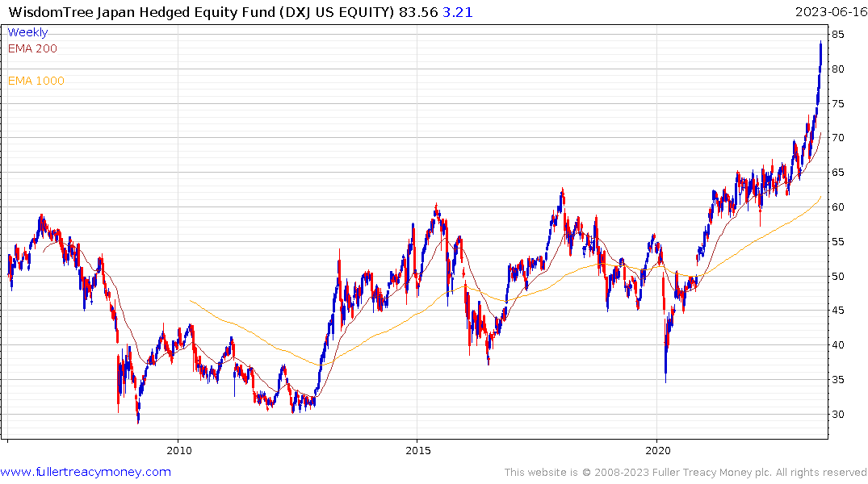The image size is (868, 484).
Task: Click the last price value 83.56
Action: [x=418, y=12]
